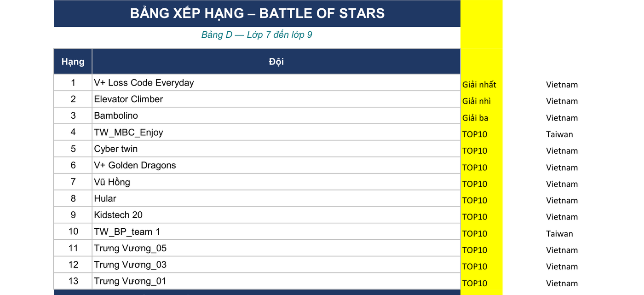Select the "Elevator Climber" cell
Image resolution: width=644 pixels, height=295 pixels.
[x=276, y=99]
